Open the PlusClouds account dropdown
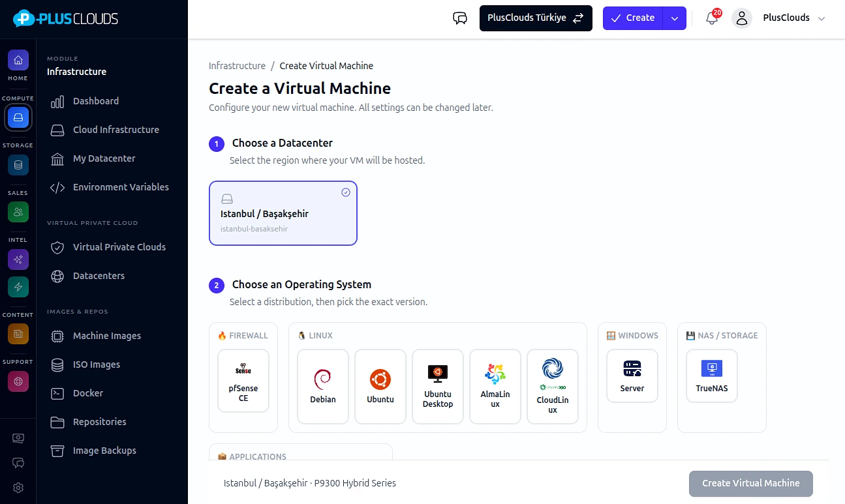 pyautogui.click(x=780, y=18)
